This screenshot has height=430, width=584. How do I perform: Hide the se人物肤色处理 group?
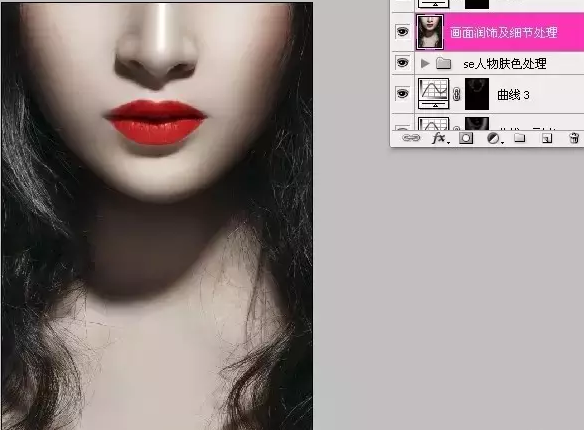click(402, 63)
